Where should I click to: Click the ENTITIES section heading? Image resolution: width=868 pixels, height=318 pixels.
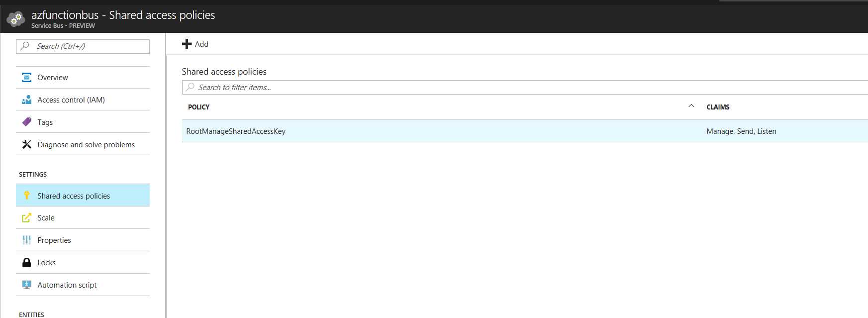pos(31,315)
